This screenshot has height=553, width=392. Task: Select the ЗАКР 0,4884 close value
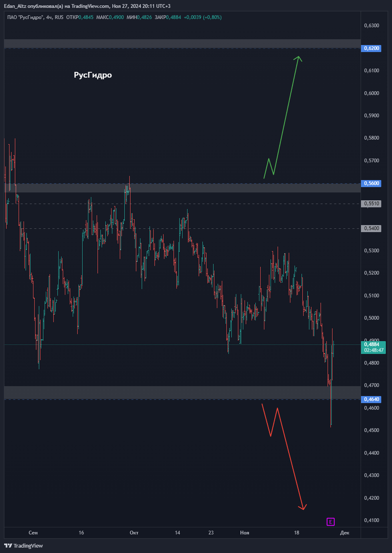point(168,17)
